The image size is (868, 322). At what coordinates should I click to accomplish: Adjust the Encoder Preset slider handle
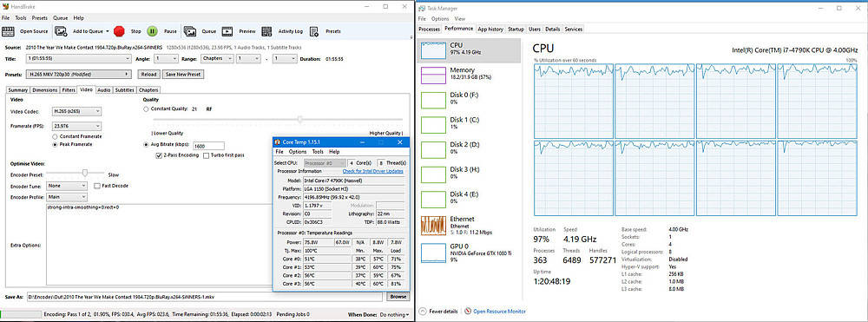pos(85,174)
